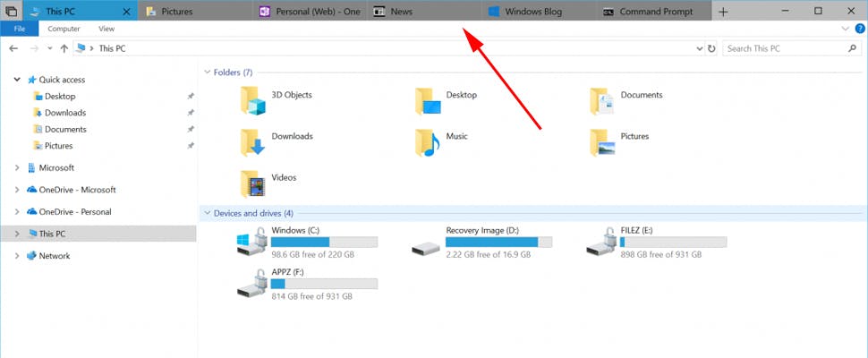Click the OneDrive - Personal cloud icon
The height and width of the screenshot is (358, 868).
(32, 211)
